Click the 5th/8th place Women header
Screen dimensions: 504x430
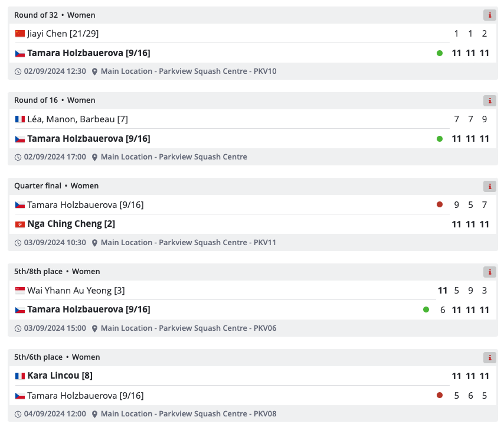click(x=57, y=272)
